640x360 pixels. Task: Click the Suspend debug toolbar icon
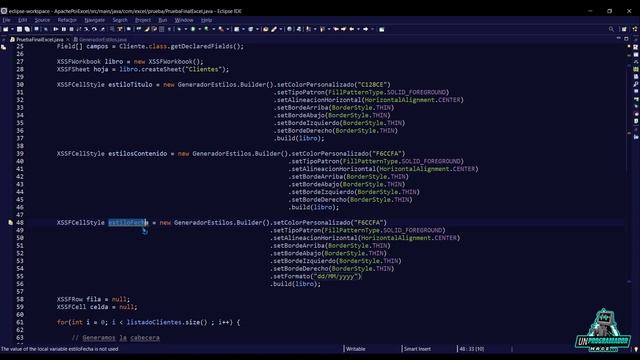pyautogui.click(x=64, y=29)
